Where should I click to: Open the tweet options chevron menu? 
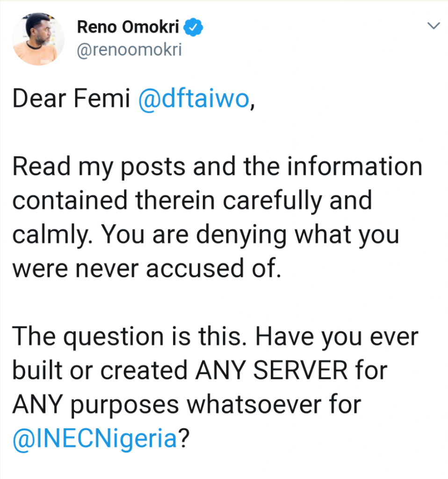point(434,27)
